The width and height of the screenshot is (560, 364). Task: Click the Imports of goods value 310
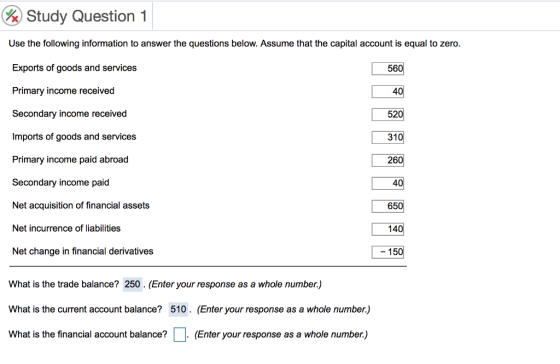tap(388, 137)
